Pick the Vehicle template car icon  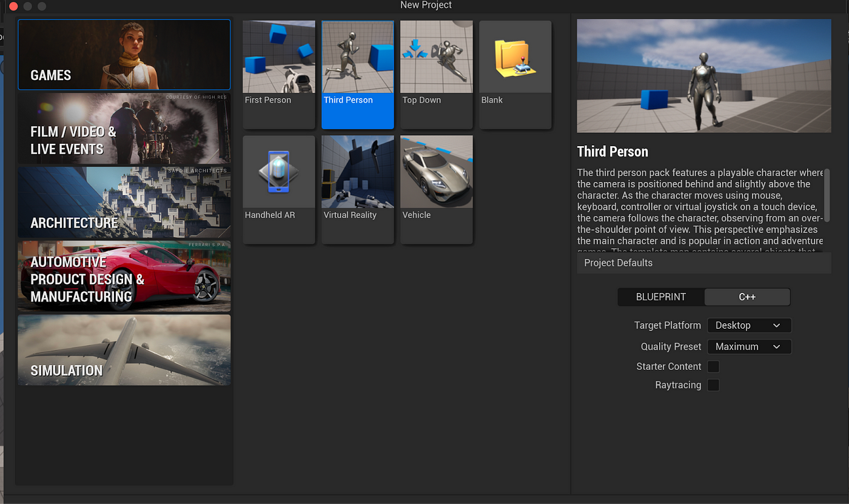(x=437, y=172)
